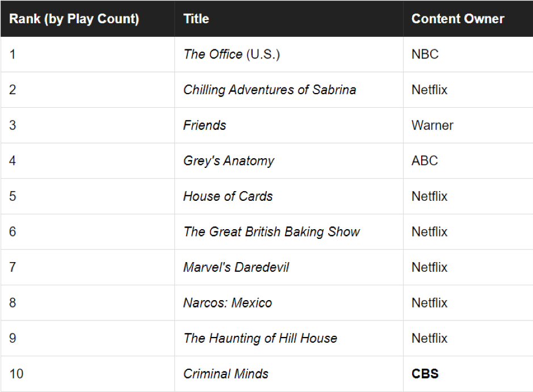This screenshot has width=533, height=392.
Task: Click "The Great British Baking Show"
Action: pyautogui.click(x=271, y=231)
